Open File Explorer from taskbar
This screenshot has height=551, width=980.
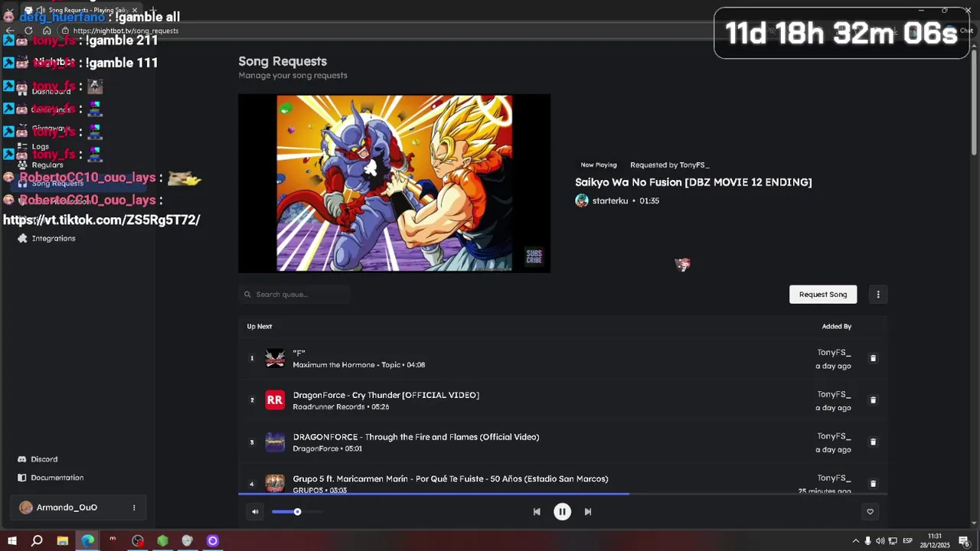coord(62,541)
